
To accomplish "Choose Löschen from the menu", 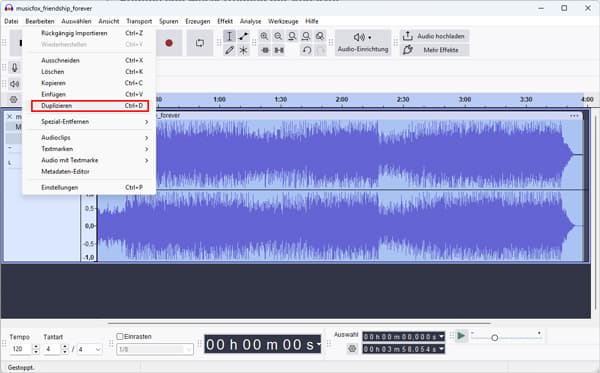I will tap(90, 72).
